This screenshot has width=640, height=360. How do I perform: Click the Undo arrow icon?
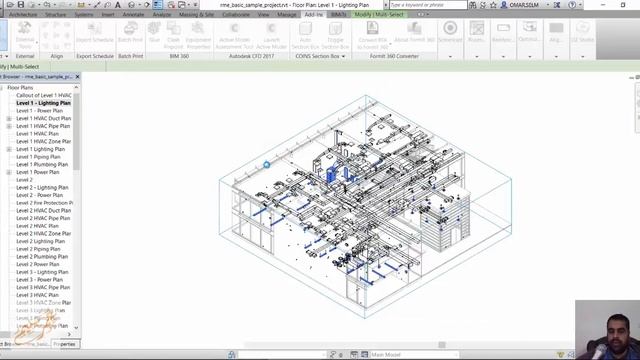(47, 5)
